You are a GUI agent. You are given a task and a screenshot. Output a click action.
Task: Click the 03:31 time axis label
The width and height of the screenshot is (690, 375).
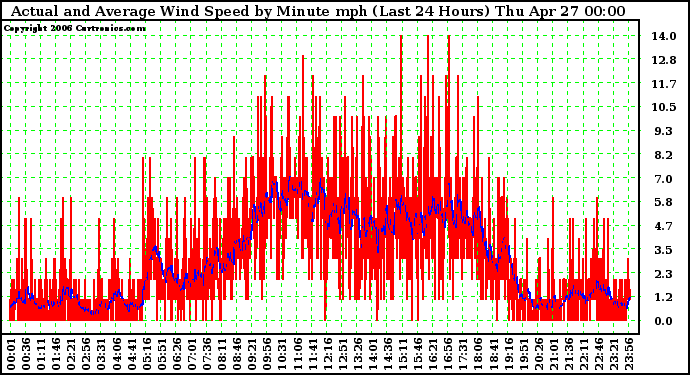tap(101, 354)
